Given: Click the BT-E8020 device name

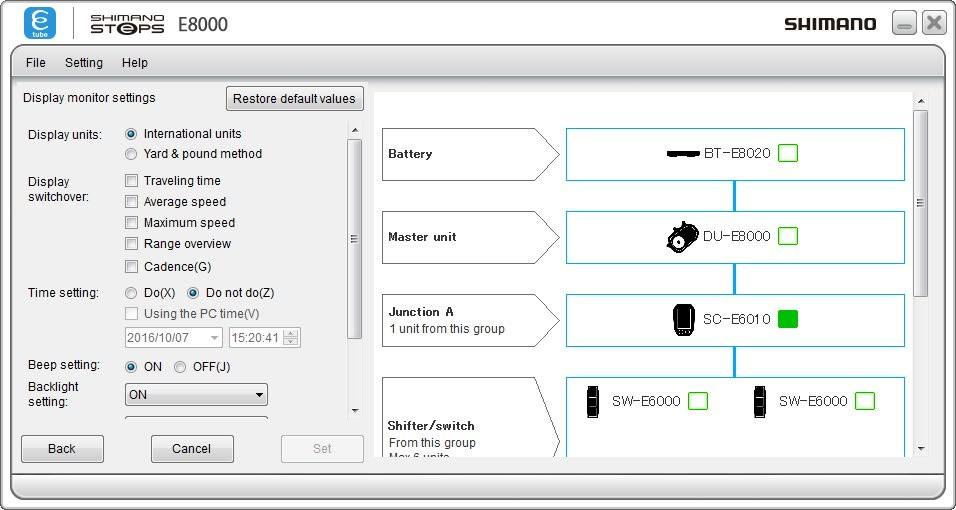Looking at the screenshot, I should (737, 154).
